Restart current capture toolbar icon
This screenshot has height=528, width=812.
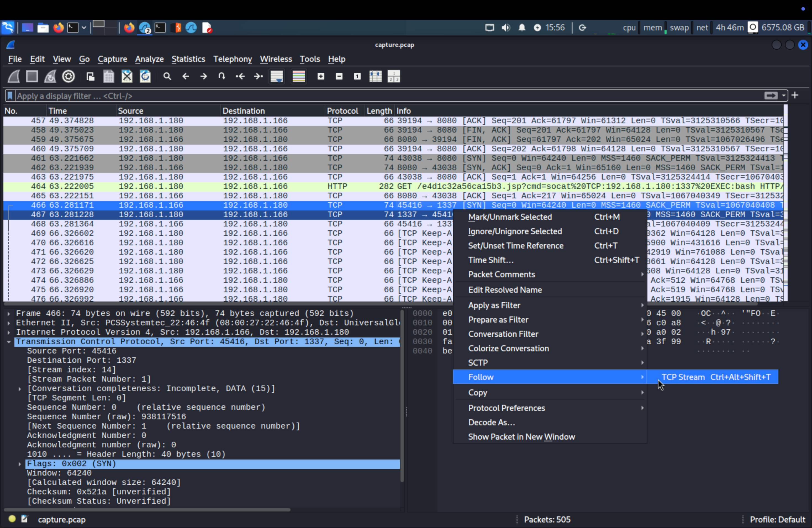[x=50, y=76]
